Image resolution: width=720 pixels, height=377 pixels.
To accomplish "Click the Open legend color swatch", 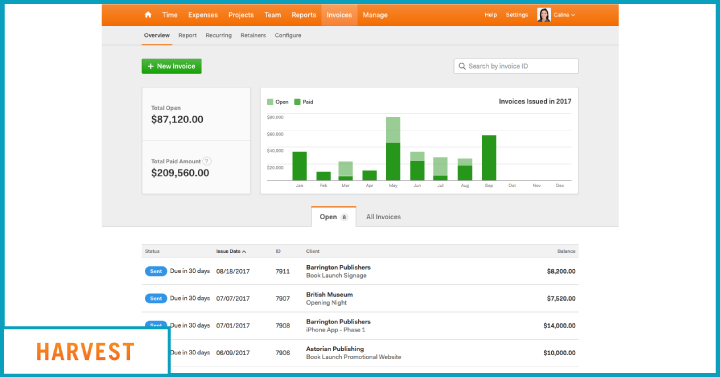I will (270, 102).
